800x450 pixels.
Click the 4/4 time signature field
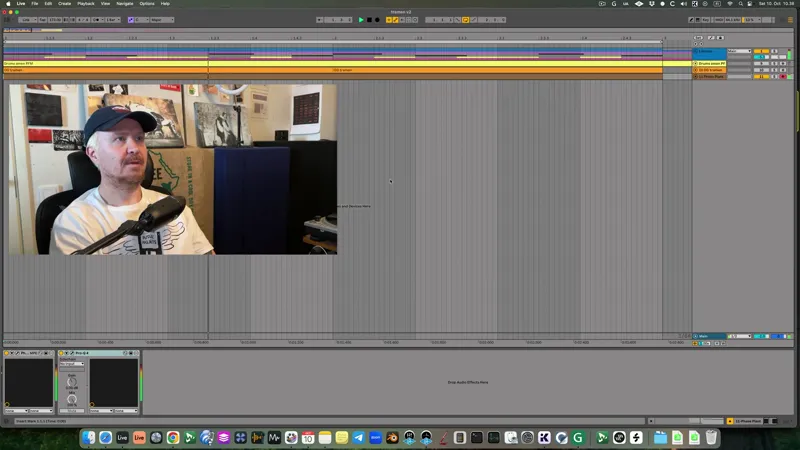pyautogui.click(x=83, y=20)
